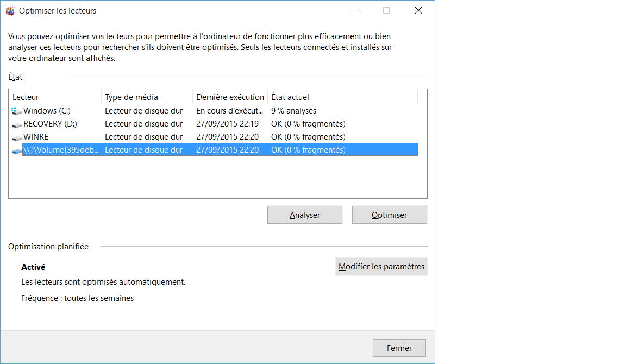Image resolution: width=626 pixels, height=364 pixels.
Task: Click the Optimiser les lecteurs title bar icon
Action: (x=10, y=11)
